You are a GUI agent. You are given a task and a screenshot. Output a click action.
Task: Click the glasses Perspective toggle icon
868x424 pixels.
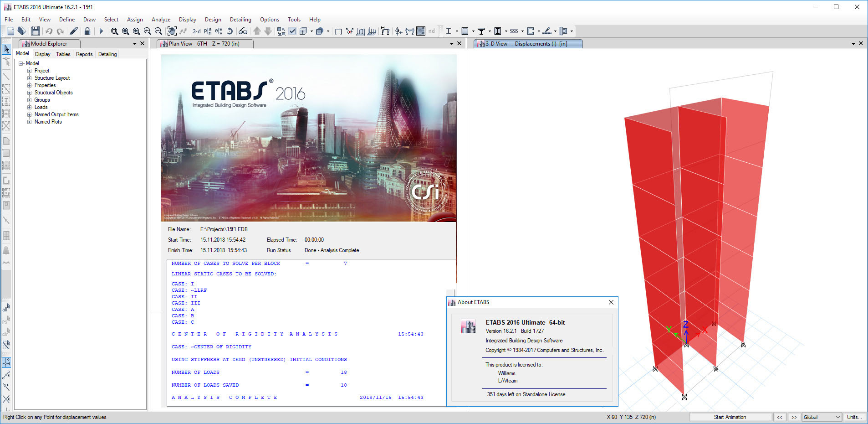243,31
